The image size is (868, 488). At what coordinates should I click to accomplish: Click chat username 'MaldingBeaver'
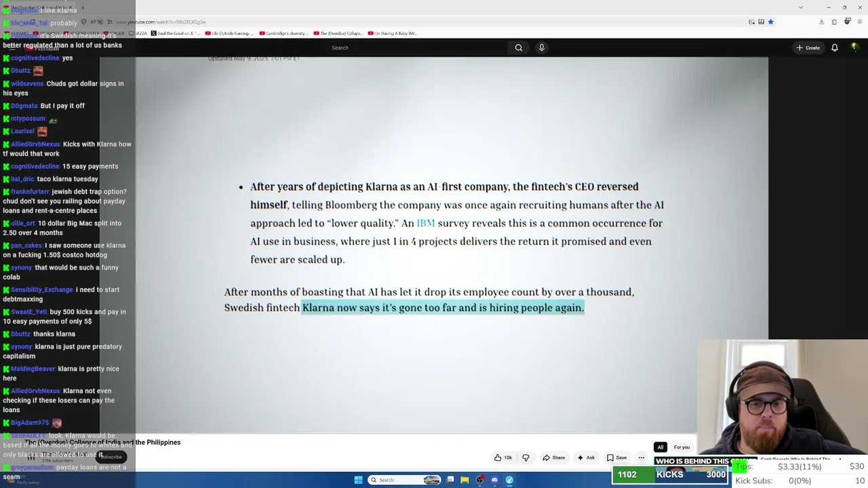point(33,369)
